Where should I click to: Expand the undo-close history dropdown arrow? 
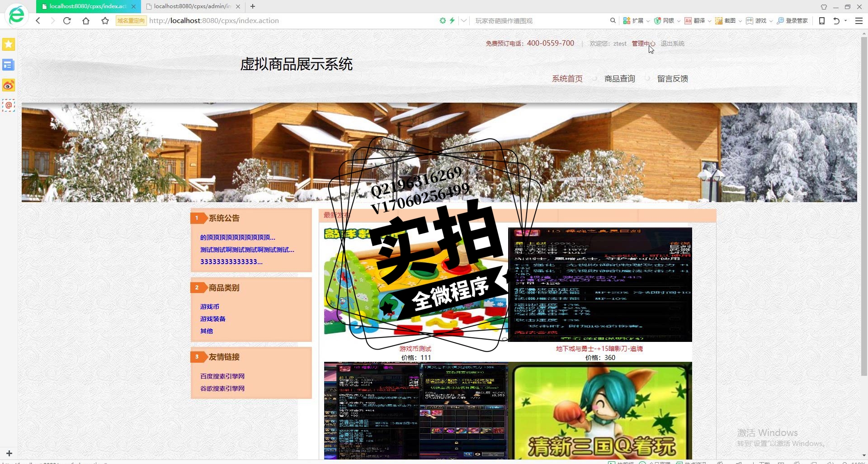click(845, 21)
